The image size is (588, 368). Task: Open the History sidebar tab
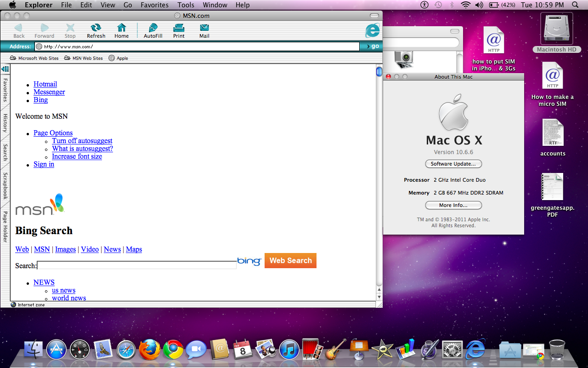pos(5,123)
